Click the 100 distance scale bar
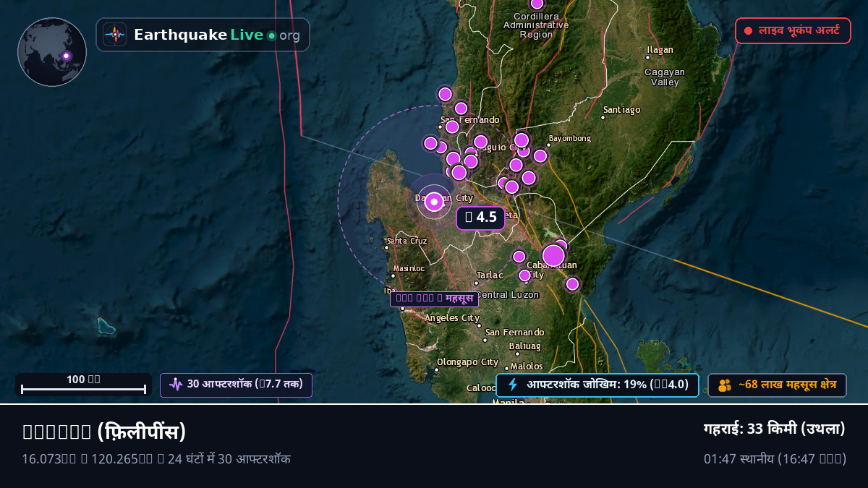 [83, 385]
